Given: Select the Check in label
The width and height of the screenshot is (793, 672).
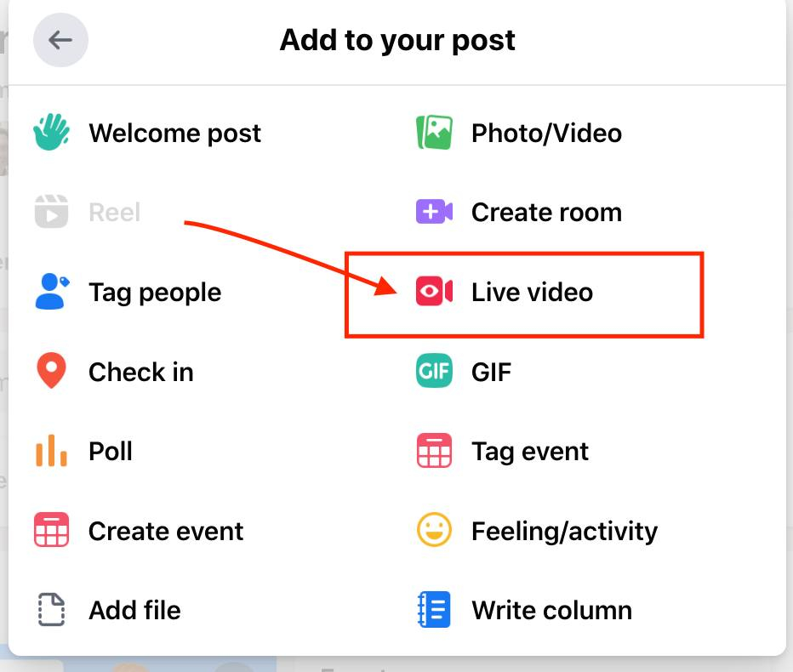Looking at the screenshot, I should (141, 373).
